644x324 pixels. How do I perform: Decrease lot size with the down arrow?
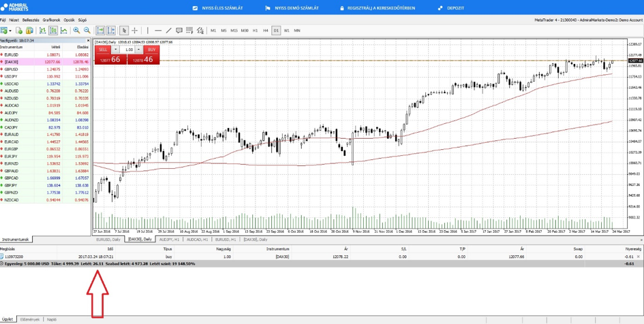tap(116, 50)
